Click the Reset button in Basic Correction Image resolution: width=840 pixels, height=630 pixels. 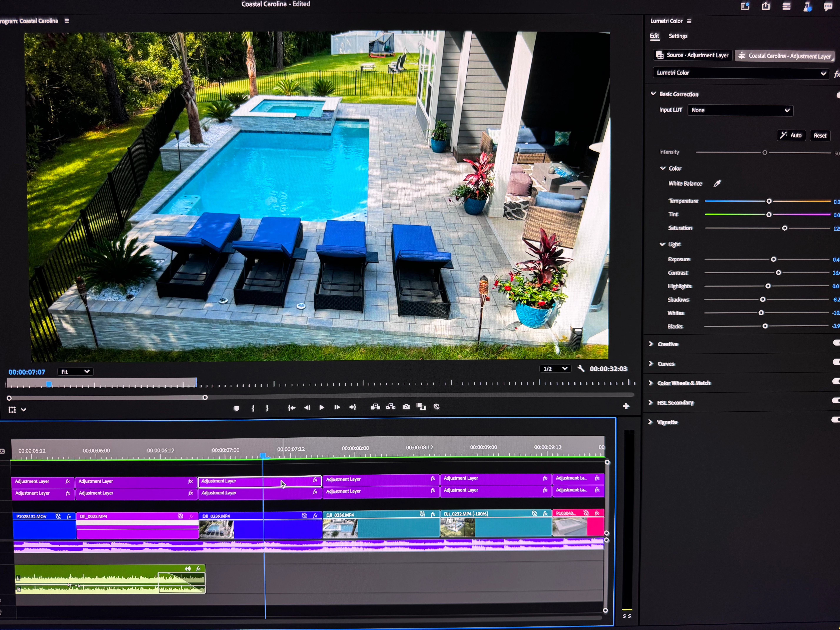point(820,136)
